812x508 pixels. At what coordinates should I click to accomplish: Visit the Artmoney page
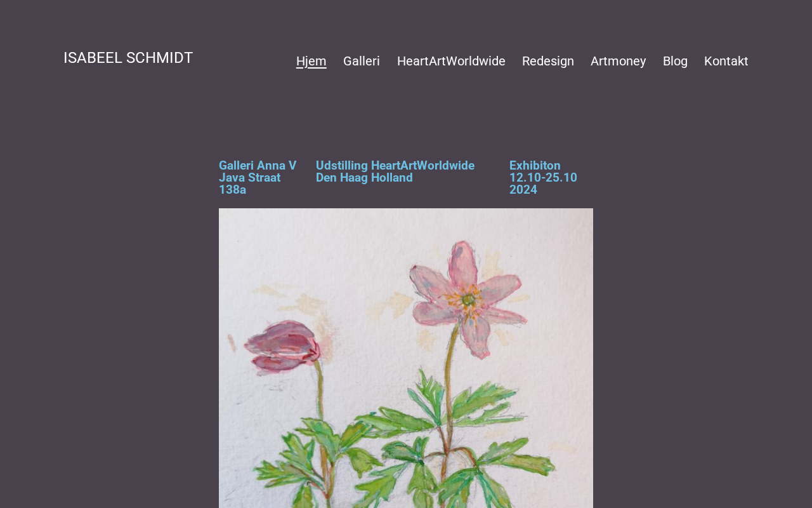coord(619,61)
